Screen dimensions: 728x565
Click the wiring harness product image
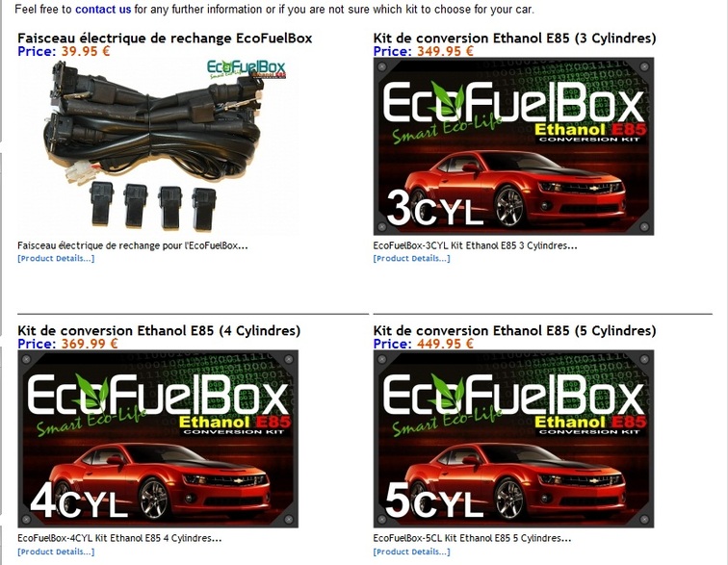158,146
